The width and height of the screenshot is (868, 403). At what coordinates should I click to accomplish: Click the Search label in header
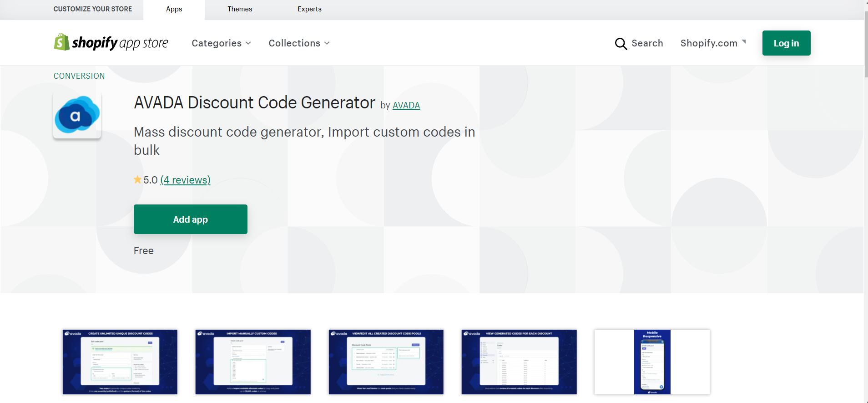point(647,43)
